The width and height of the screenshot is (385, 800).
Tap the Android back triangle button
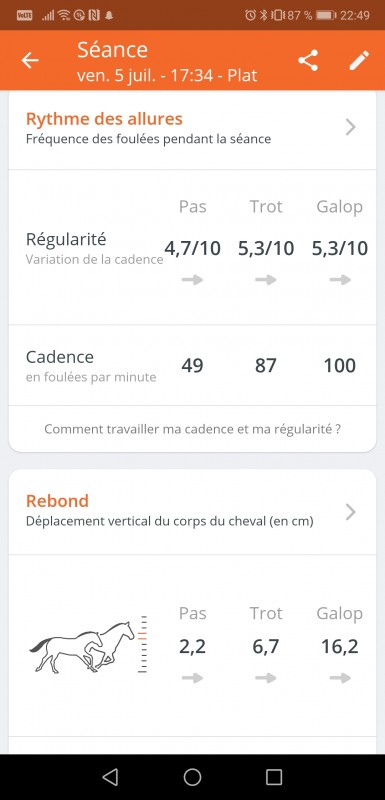(110, 777)
